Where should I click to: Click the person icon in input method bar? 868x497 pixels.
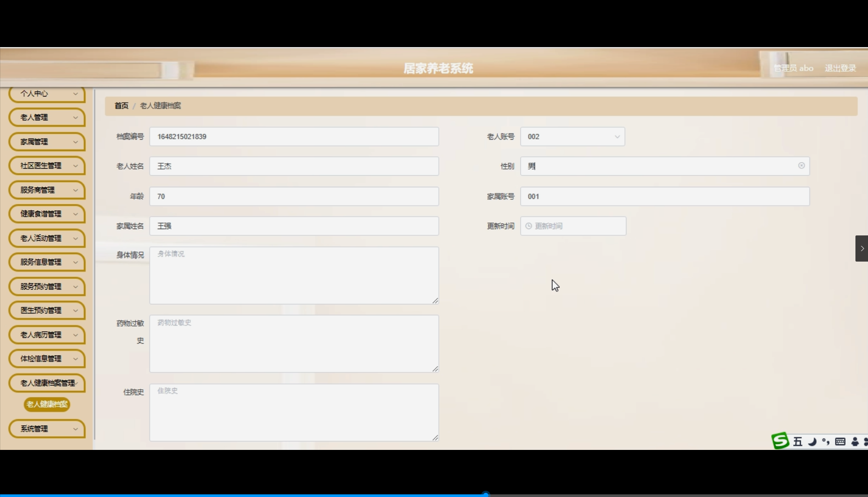point(855,442)
